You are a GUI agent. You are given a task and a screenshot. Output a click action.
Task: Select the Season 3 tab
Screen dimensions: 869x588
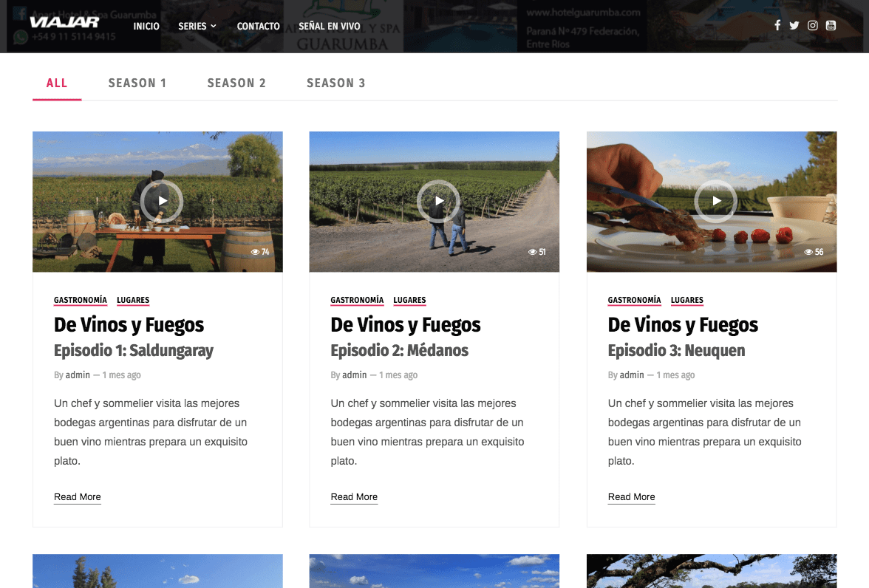coord(336,83)
